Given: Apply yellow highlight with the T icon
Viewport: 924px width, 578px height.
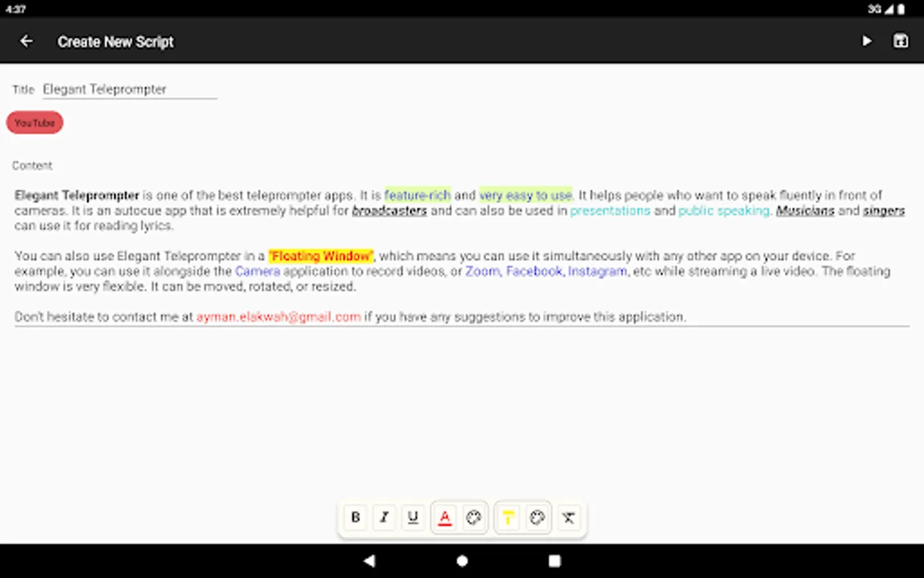Looking at the screenshot, I should 508,517.
